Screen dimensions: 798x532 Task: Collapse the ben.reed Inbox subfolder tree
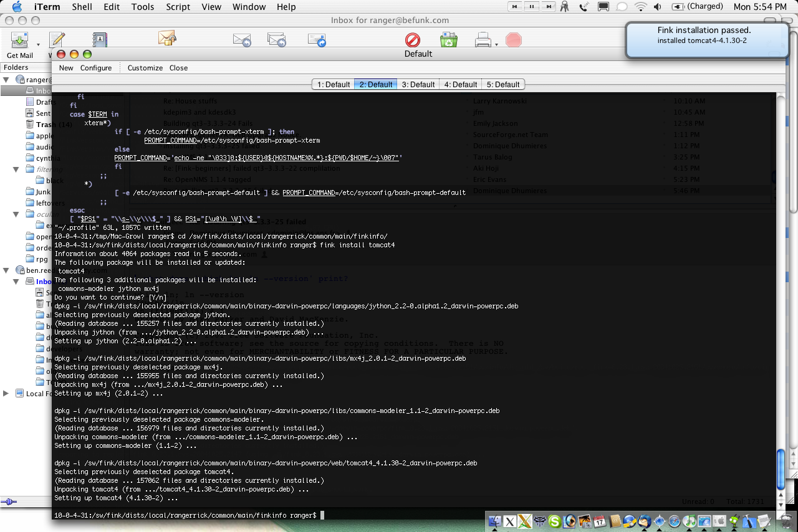(x=17, y=282)
